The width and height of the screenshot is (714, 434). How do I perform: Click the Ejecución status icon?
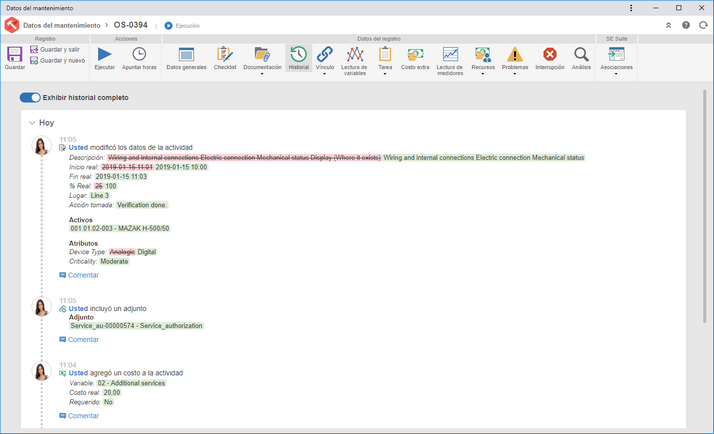[168, 26]
